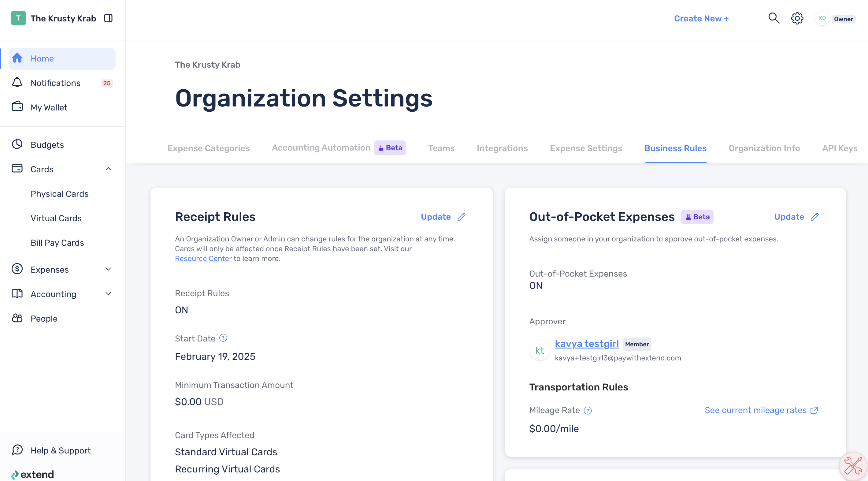Screen dimensions: 868x481
Task: Open the Resource Center link
Action: click(x=203, y=259)
